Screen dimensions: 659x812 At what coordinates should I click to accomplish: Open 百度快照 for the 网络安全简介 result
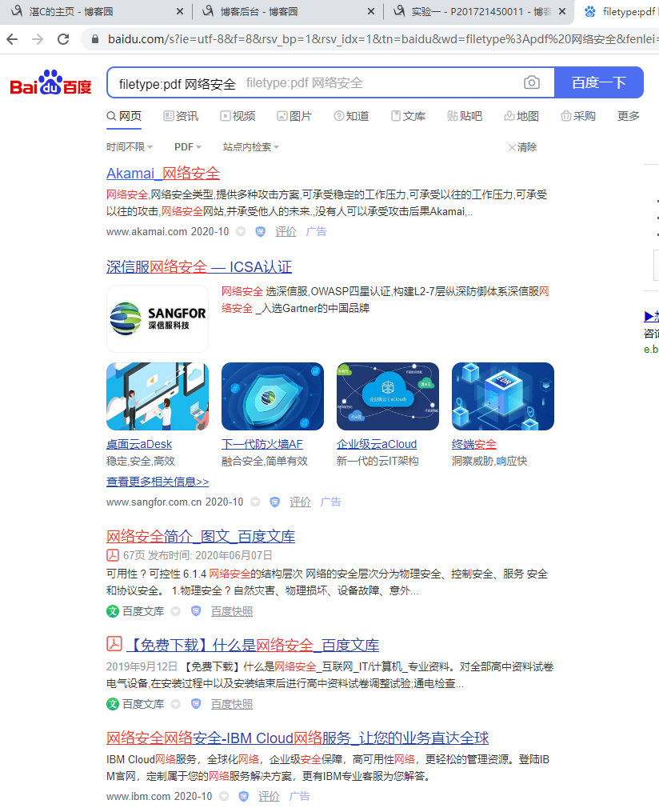point(232,611)
